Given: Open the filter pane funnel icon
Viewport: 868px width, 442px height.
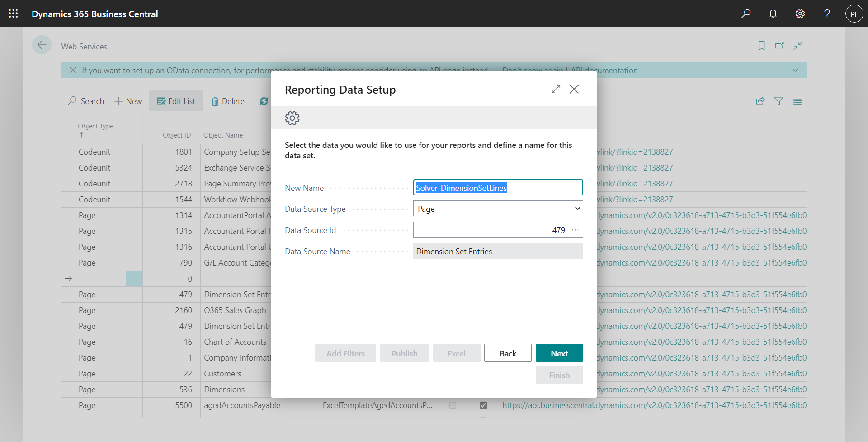Looking at the screenshot, I should (778, 101).
